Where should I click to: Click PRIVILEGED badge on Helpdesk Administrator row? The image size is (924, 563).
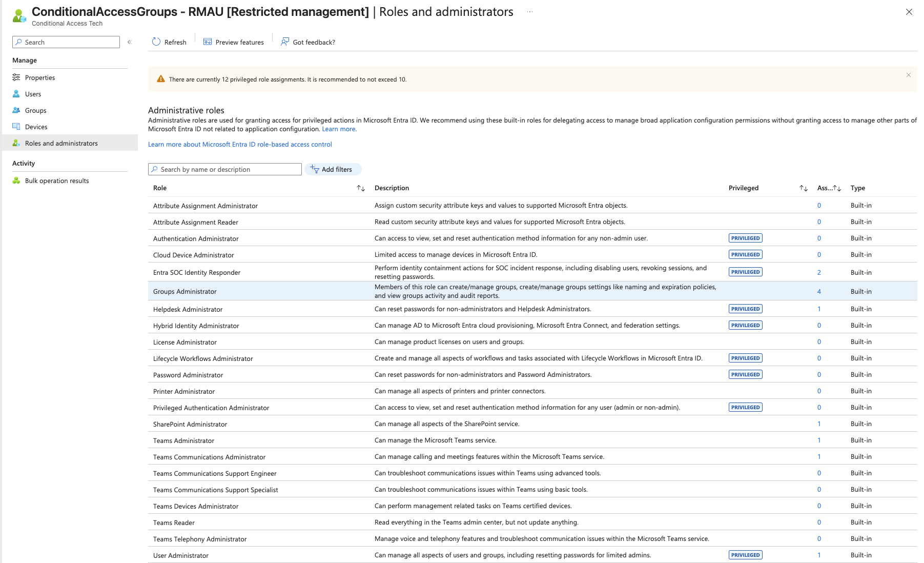click(x=746, y=309)
